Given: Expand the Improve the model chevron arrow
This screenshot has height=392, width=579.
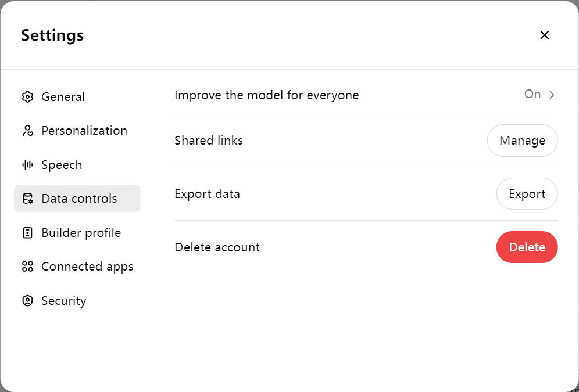Looking at the screenshot, I should [x=552, y=95].
